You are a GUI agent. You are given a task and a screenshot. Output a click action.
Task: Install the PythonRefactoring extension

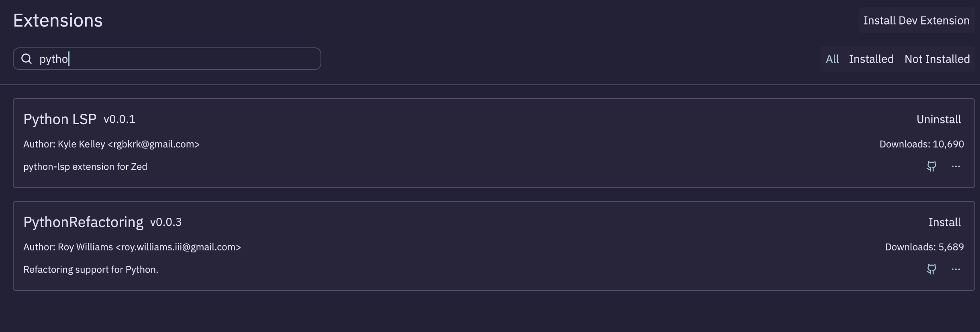click(x=944, y=222)
